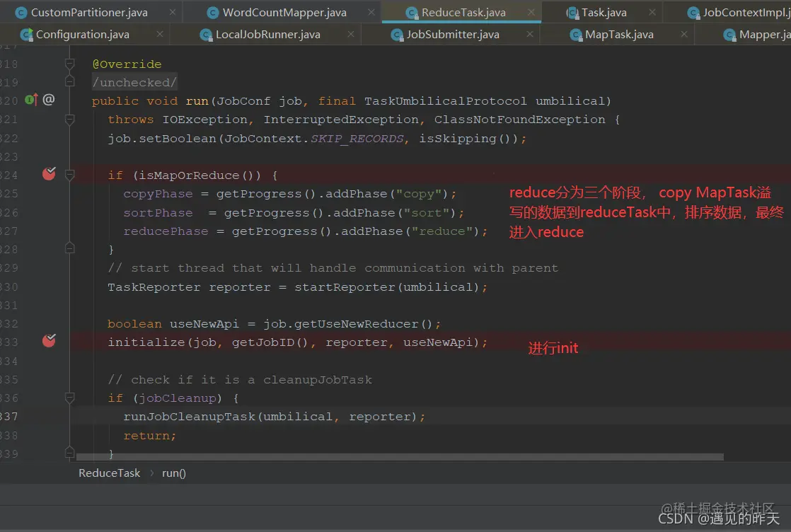Click on the reducePhase variable
791x532 pixels.
point(166,231)
